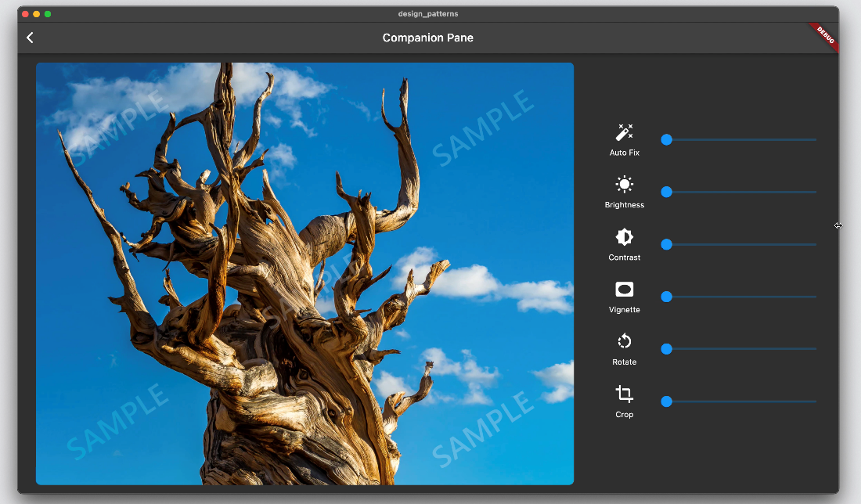The width and height of the screenshot is (861, 504).
Task: Click the Rotate text label
Action: [624, 362]
